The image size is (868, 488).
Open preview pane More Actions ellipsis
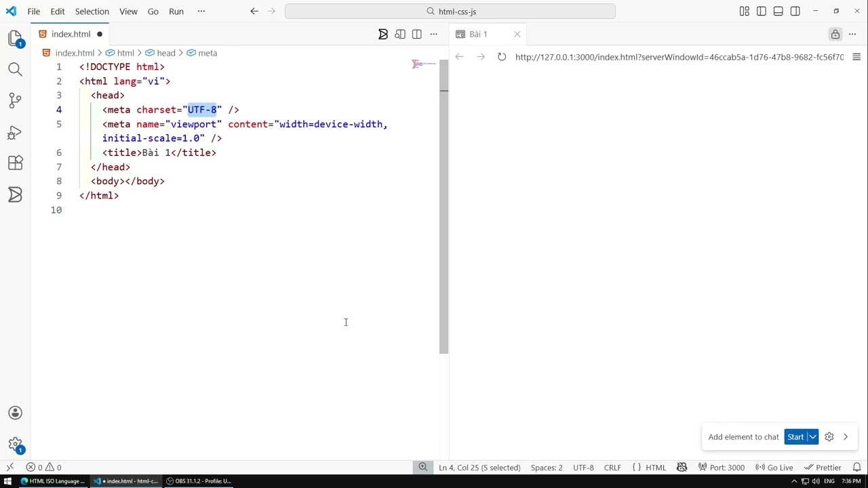[x=854, y=34]
